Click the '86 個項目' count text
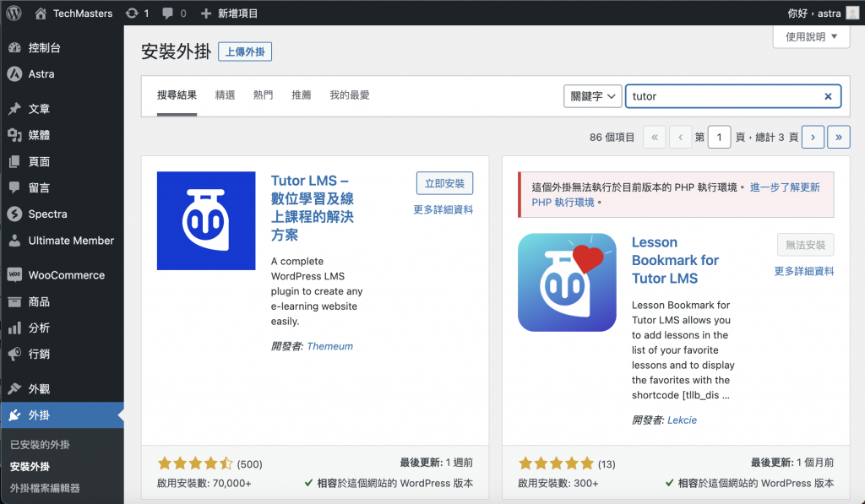865x504 pixels. tap(612, 138)
